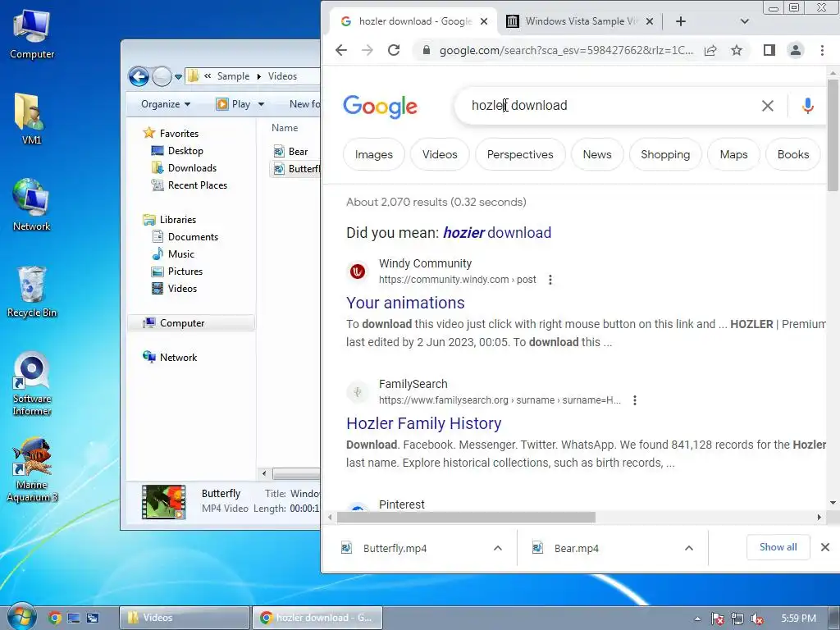
Task: Click the volume tray icon
Action: point(757,619)
